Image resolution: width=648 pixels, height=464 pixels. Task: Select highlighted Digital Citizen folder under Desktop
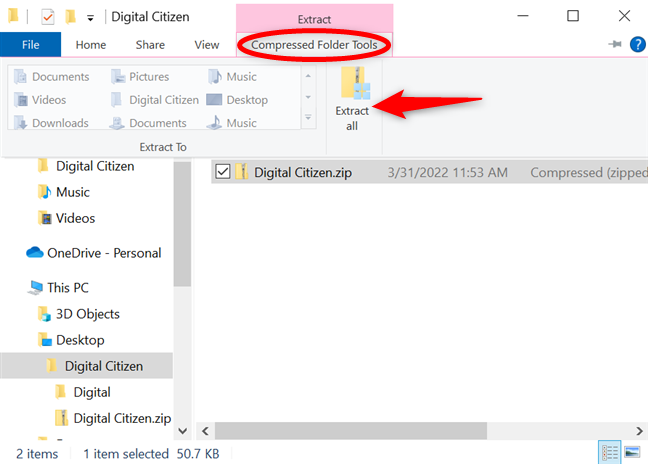[86, 366]
